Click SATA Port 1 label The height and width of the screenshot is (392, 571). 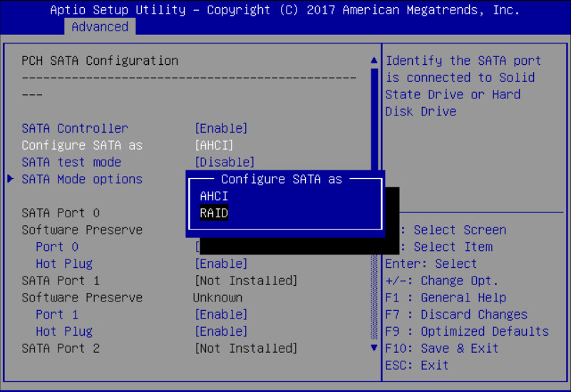tap(61, 281)
